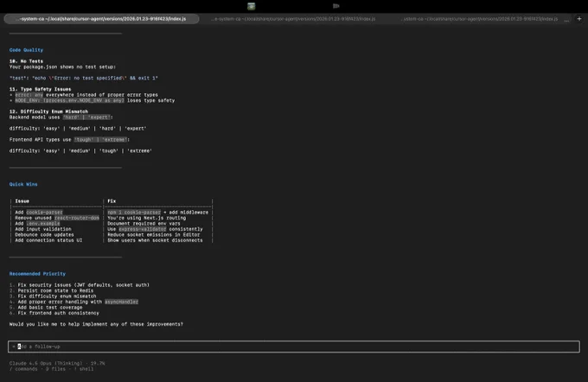Click "You're using Next.js routing" cell
588x382 pixels.
pos(147,218)
